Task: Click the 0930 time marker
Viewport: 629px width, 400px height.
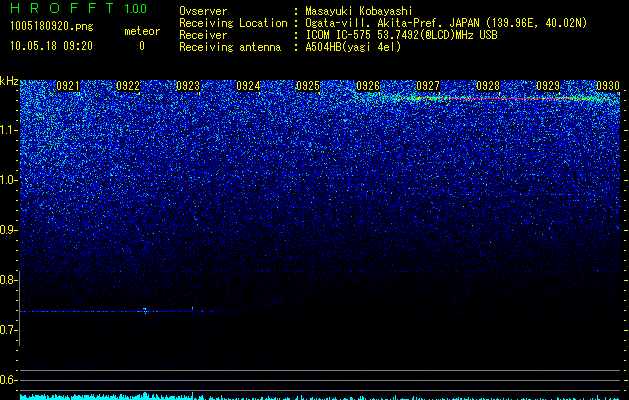Action: point(608,86)
